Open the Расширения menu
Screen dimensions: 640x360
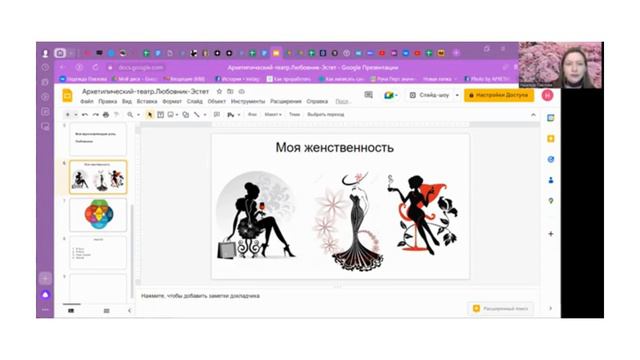coord(286,101)
